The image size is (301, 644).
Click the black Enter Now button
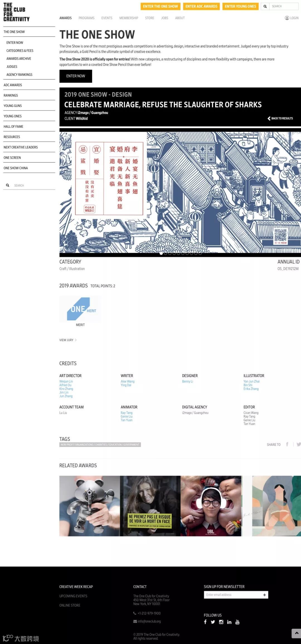point(76,76)
